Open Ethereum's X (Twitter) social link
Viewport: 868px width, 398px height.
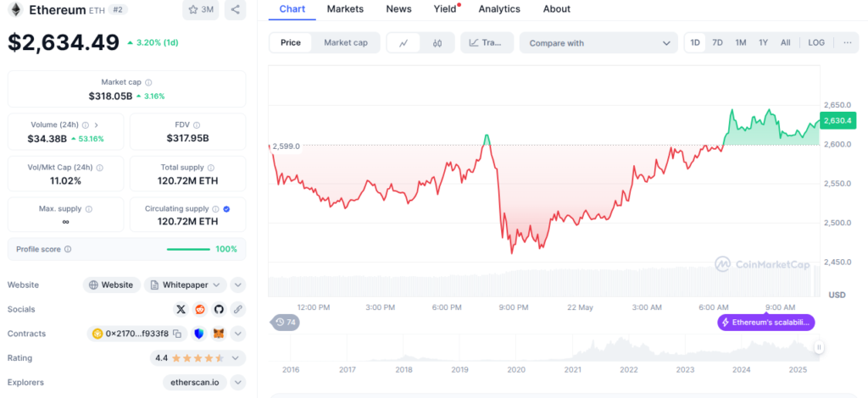[181, 310]
